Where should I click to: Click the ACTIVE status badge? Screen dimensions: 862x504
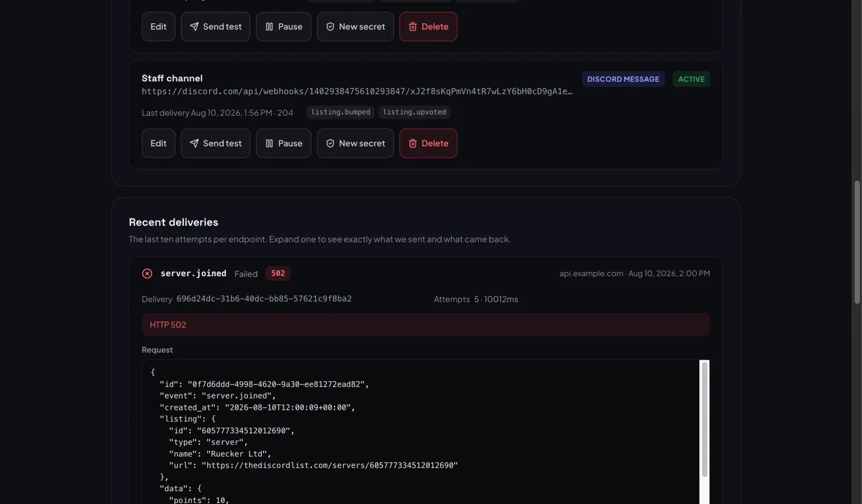pos(691,79)
